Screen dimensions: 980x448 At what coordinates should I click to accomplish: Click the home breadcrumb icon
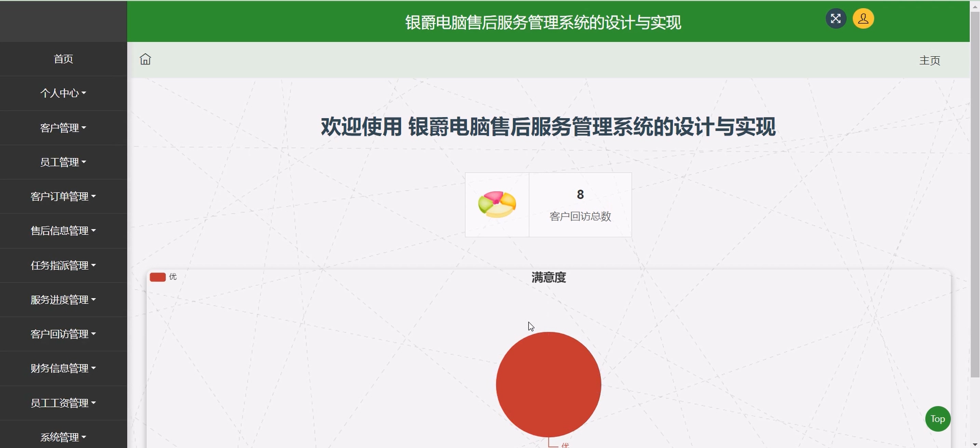point(145,60)
